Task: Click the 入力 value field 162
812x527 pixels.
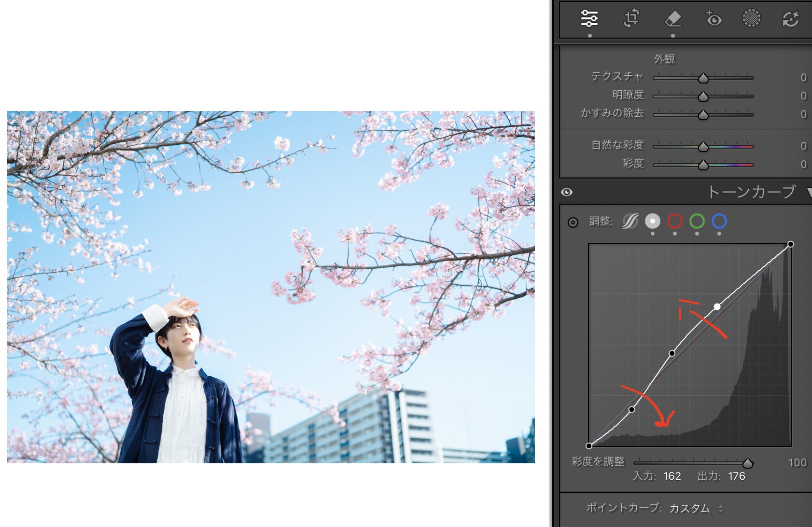Action: coord(672,476)
